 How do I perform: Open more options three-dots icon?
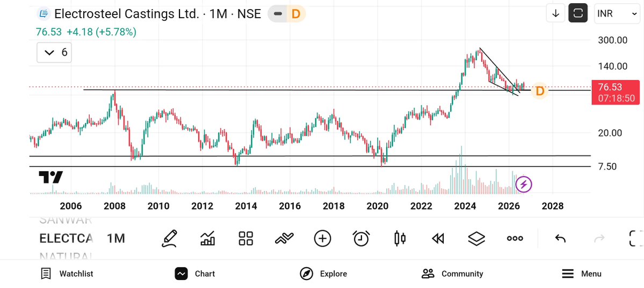coord(515,238)
